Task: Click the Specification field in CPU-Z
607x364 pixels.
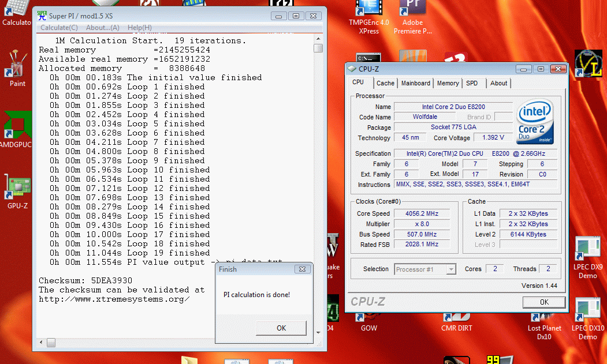Action: 475,153
